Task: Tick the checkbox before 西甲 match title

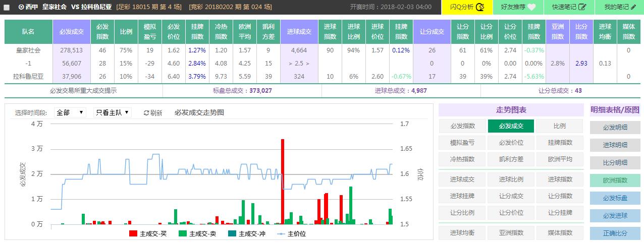Action: pos(7,7)
